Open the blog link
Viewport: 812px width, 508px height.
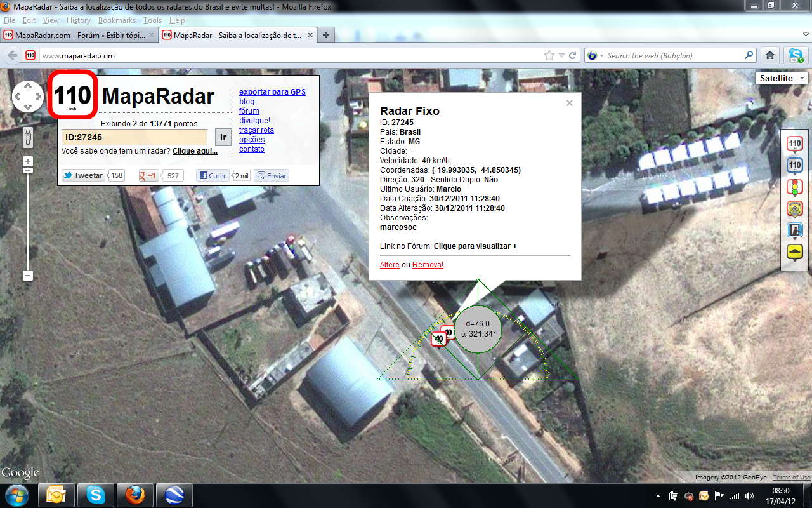(247, 102)
